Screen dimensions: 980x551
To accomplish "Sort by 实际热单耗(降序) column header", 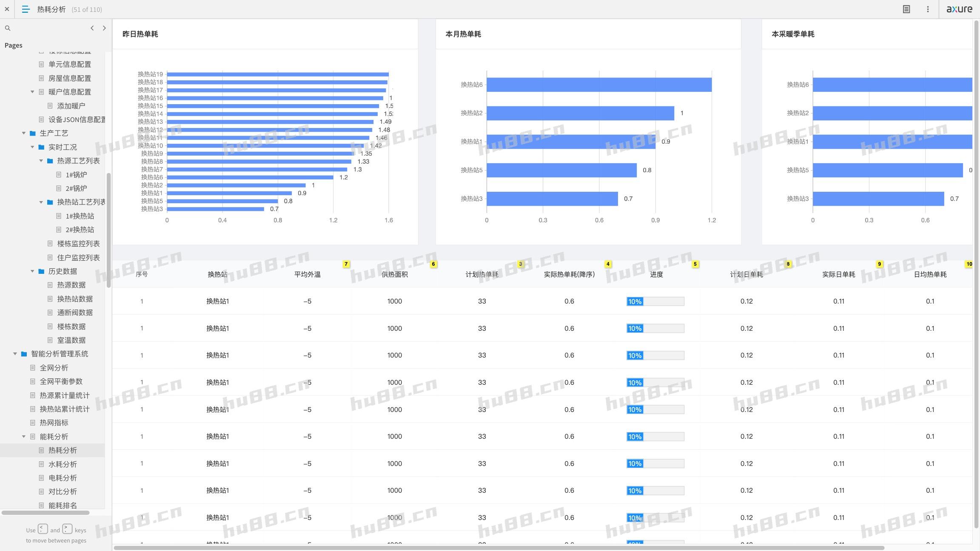I will 569,275.
